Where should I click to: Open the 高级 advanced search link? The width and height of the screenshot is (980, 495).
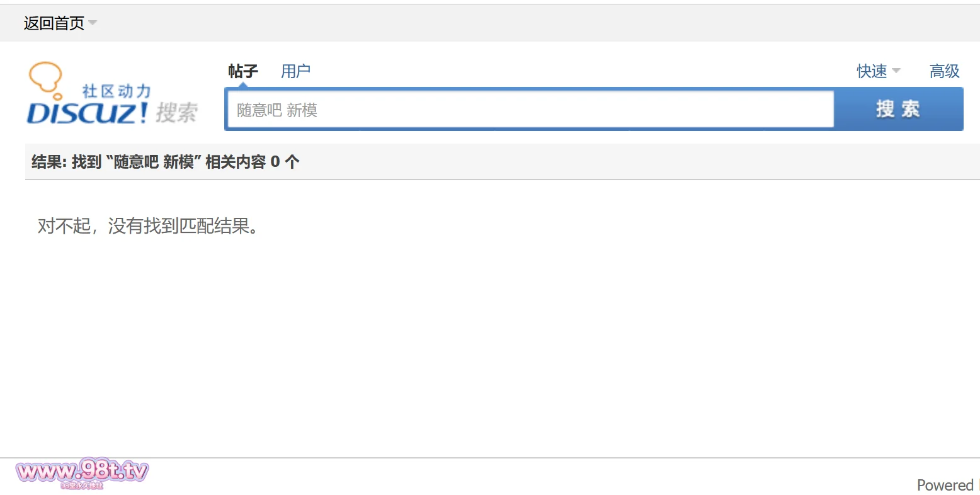pos(944,71)
